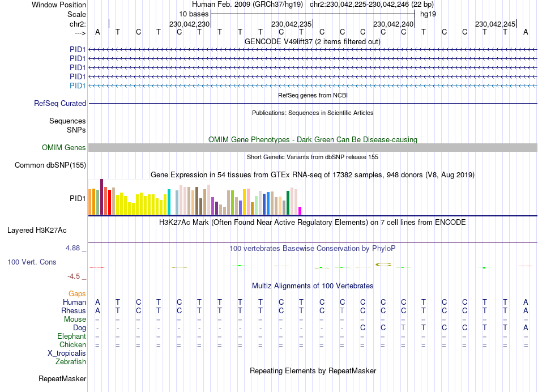Open the GENCODE V49lift37 track title
Image resolution: width=538 pixels, height=392 pixels.
(x=313, y=41)
